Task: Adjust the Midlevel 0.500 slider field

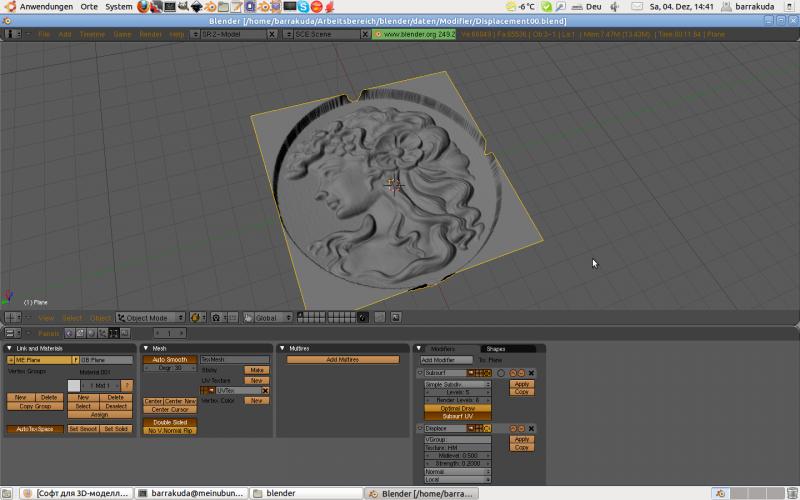Action: coord(458,456)
